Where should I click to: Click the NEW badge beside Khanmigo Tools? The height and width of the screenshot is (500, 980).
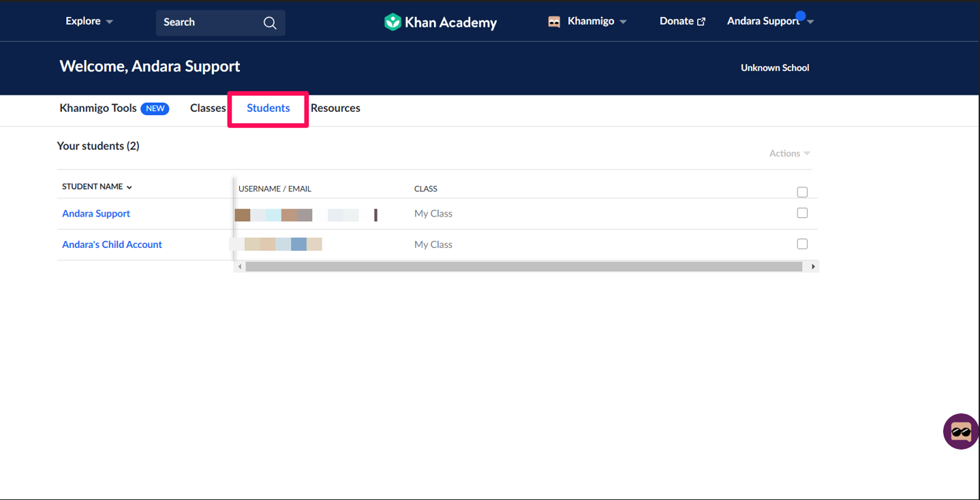(x=155, y=108)
